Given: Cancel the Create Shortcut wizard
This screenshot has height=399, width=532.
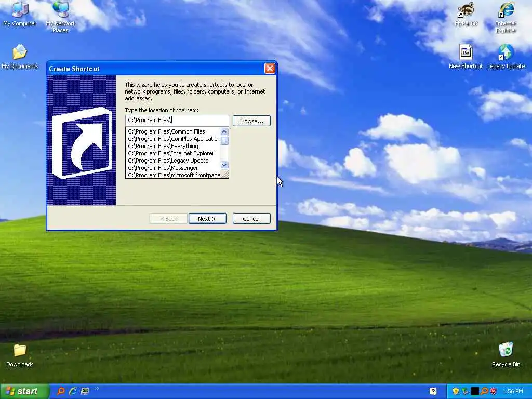Looking at the screenshot, I should 251,219.
